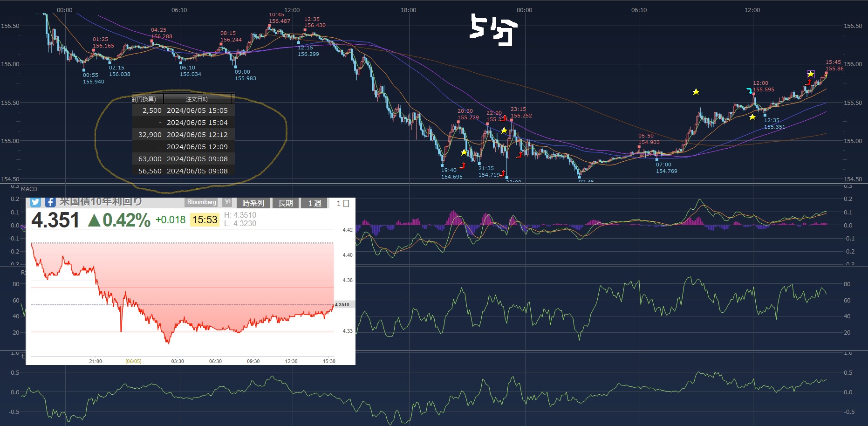Select the 1日 range tab
This screenshot has width=868, height=426.
(x=343, y=203)
